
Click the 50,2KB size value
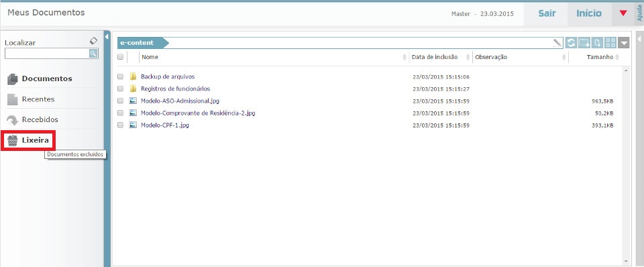coord(604,113)
